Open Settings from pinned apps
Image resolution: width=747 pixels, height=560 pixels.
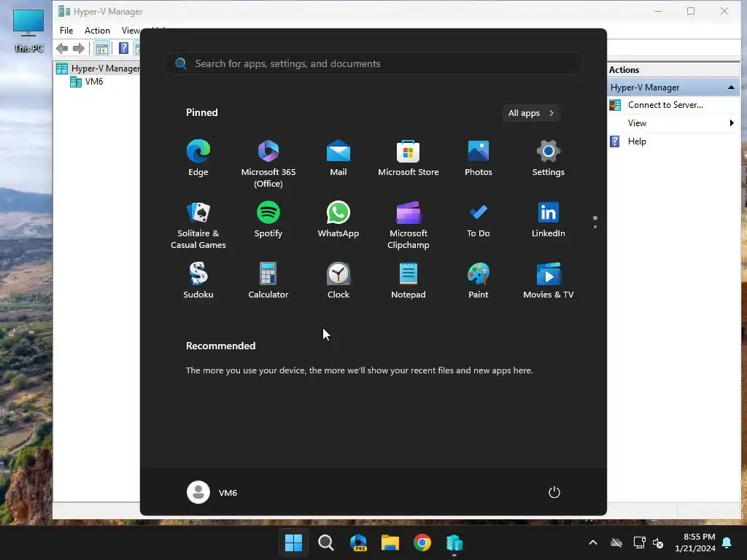(549, 158)
